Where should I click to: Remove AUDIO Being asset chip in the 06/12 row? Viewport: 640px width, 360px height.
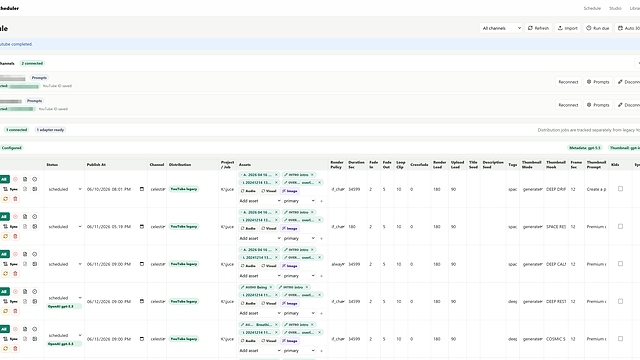click(x=271, y=287)
